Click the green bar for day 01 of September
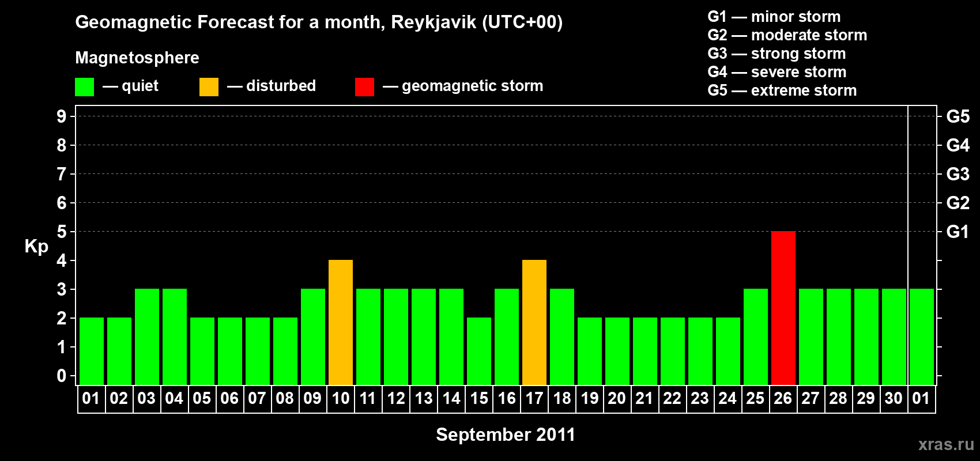 [92, 352]
